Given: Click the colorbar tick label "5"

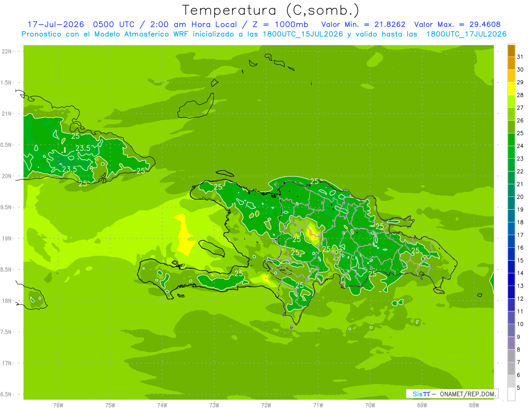Looking at the screenshot, I should [519, 388].
